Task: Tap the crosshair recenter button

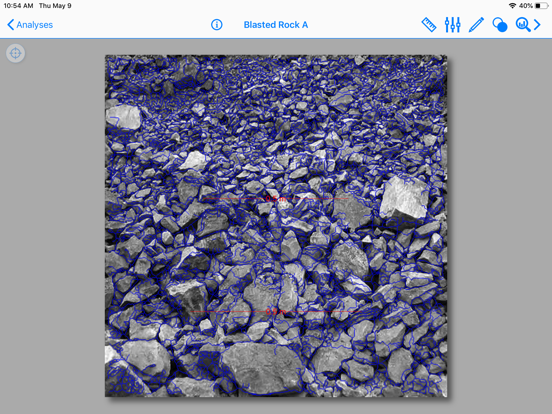Action: pyautogui.click(x=15, y=54)
